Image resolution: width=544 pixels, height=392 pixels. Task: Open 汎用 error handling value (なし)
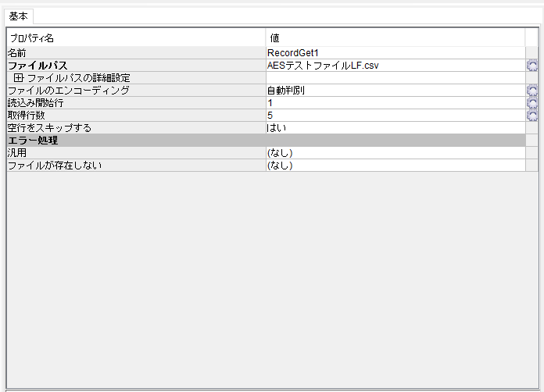pyautogui.click(x=395, y=153)
